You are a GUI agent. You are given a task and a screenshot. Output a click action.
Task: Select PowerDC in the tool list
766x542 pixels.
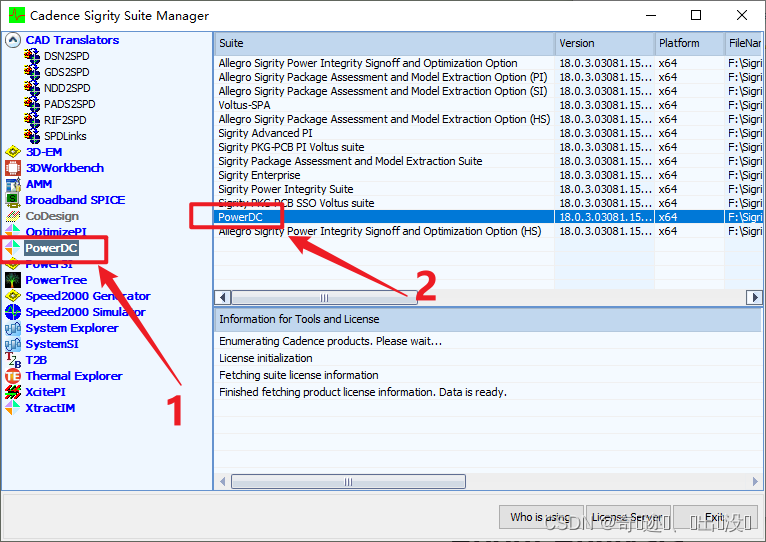[51, 248]
